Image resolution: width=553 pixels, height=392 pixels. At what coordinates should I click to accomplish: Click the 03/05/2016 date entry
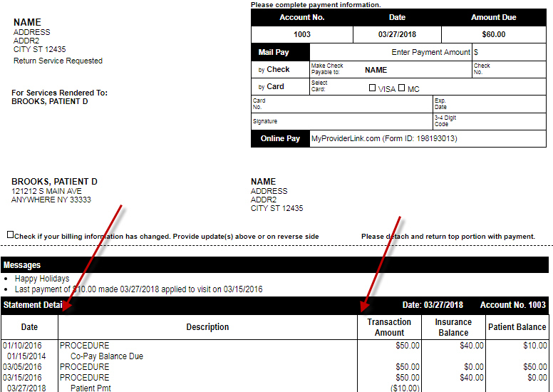22,367
